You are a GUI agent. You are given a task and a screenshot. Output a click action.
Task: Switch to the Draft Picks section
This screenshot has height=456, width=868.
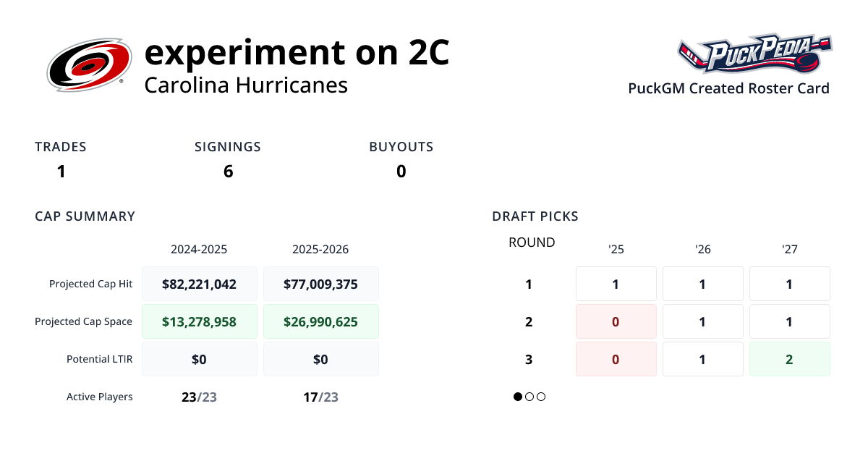click(535, 216)
